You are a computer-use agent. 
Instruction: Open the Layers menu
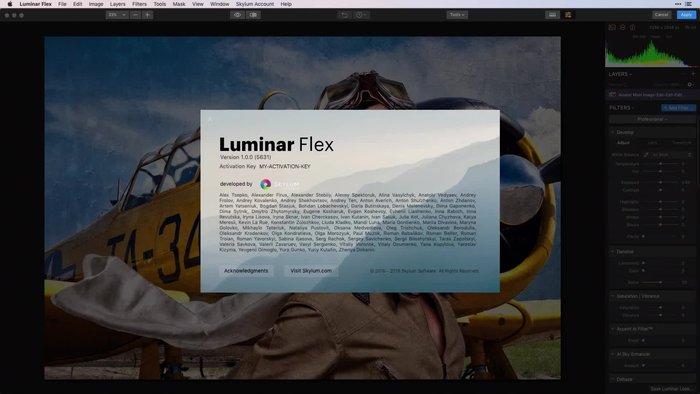coord(117,4)
